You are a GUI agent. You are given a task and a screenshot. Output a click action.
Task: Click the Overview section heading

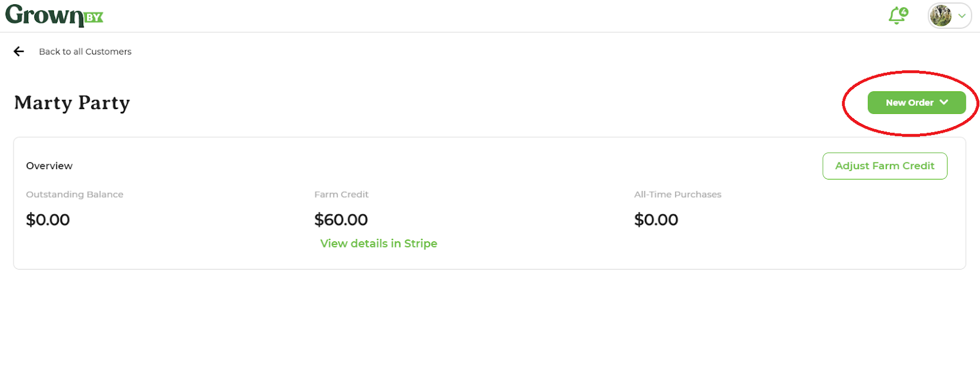tap(49, 166)
